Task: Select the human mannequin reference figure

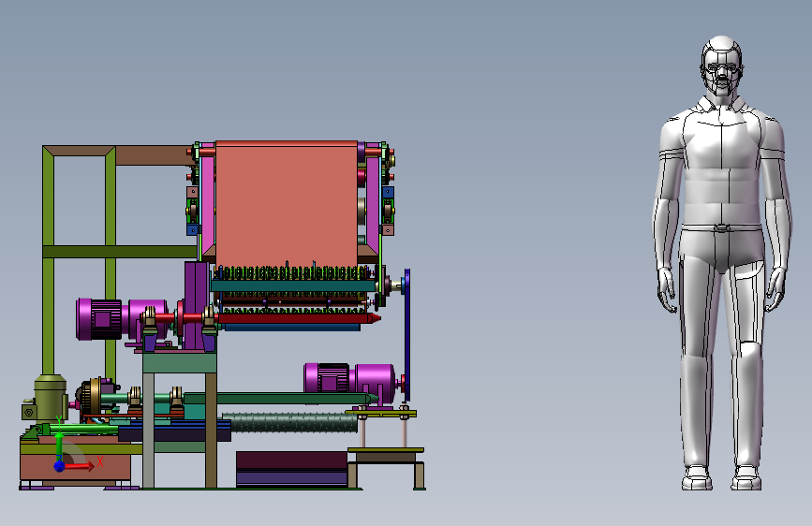Action: click(x=722, y=263)
